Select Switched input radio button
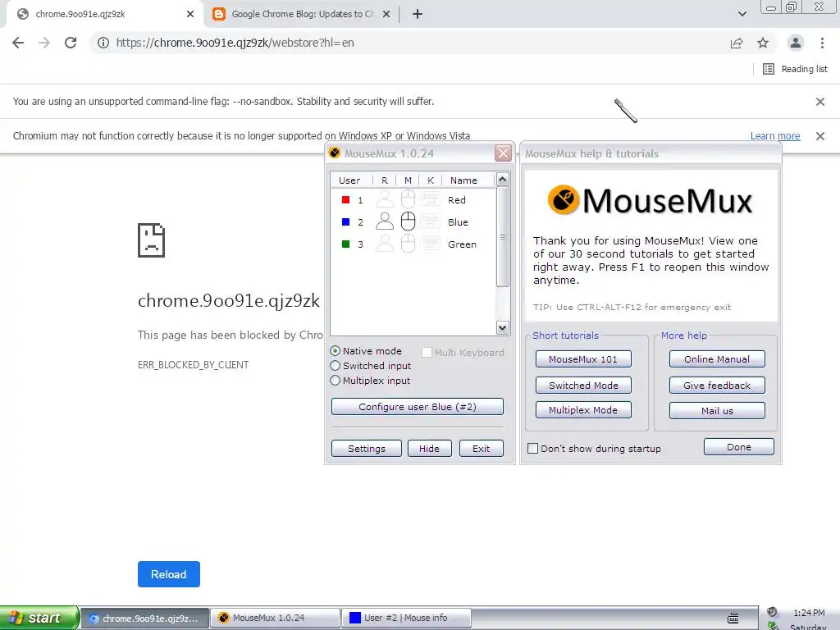Image resolution: width=840 pixels, height=630 pixels. (x=371, y=366)
